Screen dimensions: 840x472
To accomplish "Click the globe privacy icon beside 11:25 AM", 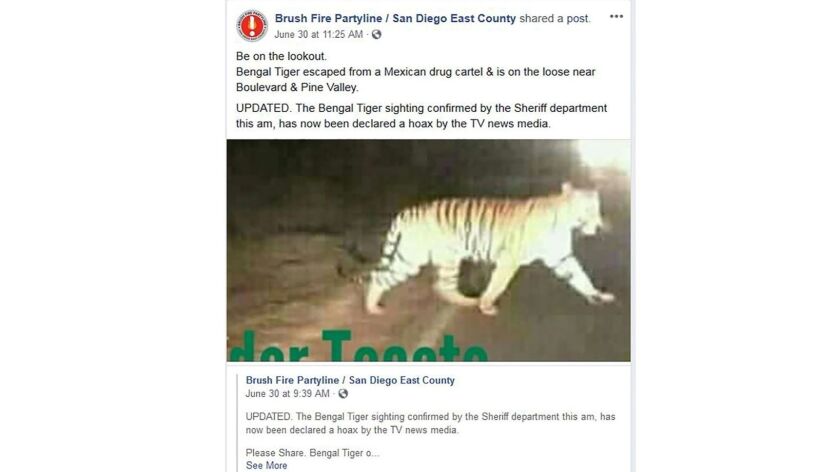I will (377, 34).
